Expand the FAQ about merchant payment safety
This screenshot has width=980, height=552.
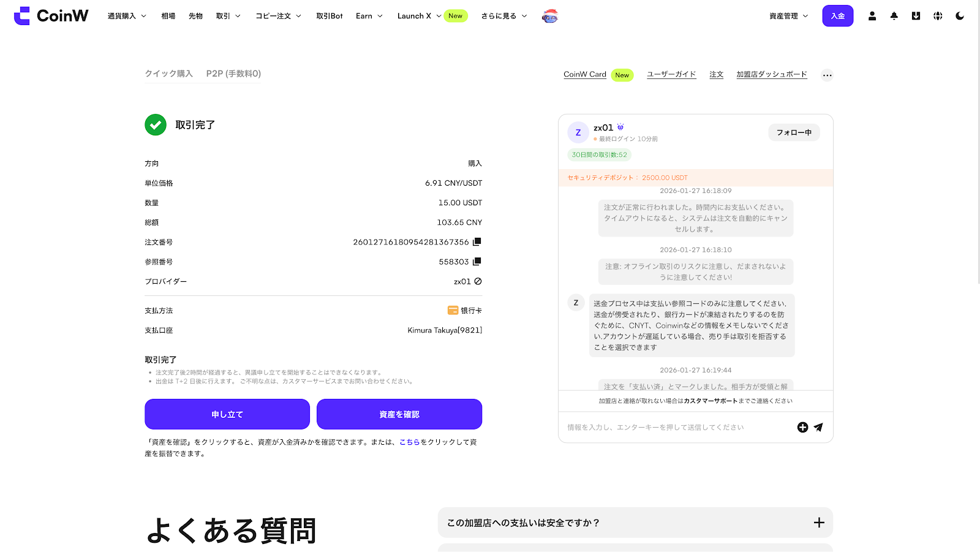click(635, 523)
